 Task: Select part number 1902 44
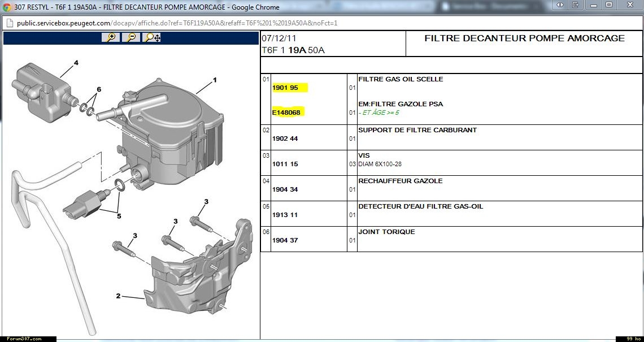click(x=285, y=138)
